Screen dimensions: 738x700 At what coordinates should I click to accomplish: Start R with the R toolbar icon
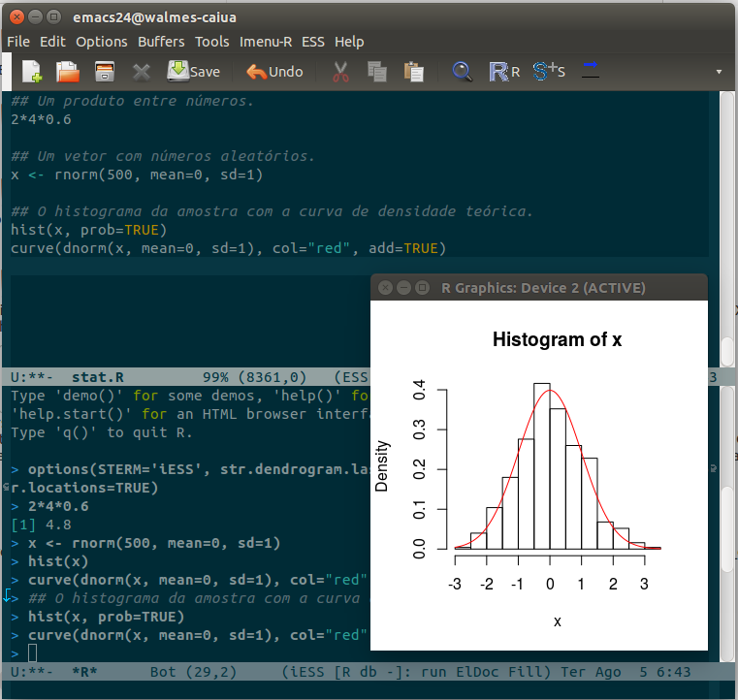click(x=504, y=71)
